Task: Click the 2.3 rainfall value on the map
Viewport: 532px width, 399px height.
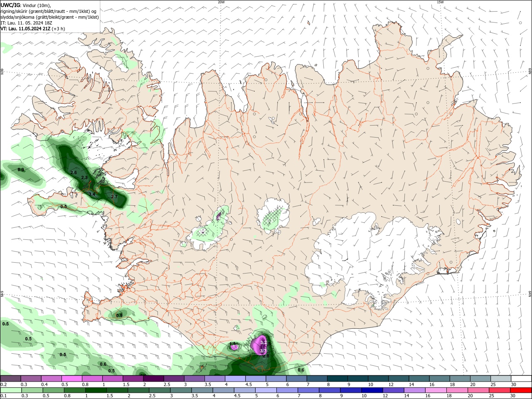Action: coord(84,177)
